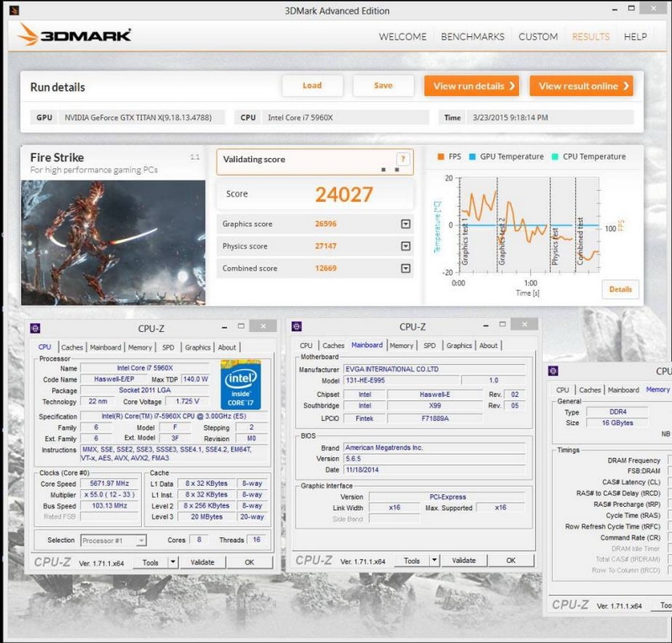This screenshot has height=643, width=672.
Task: Click the 3DMark logo in the header
Action: (75, 35)
